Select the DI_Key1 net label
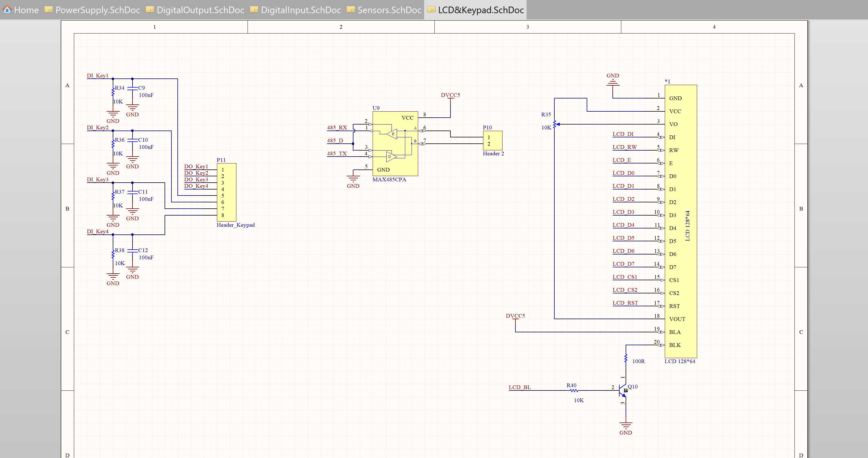The image size is (868, 458). [97, 76]
